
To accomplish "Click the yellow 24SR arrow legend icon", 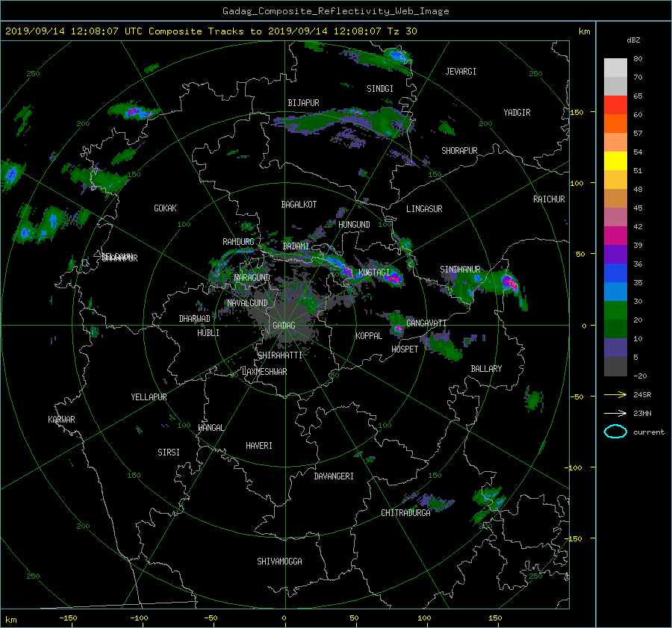I will pos(615,394).
